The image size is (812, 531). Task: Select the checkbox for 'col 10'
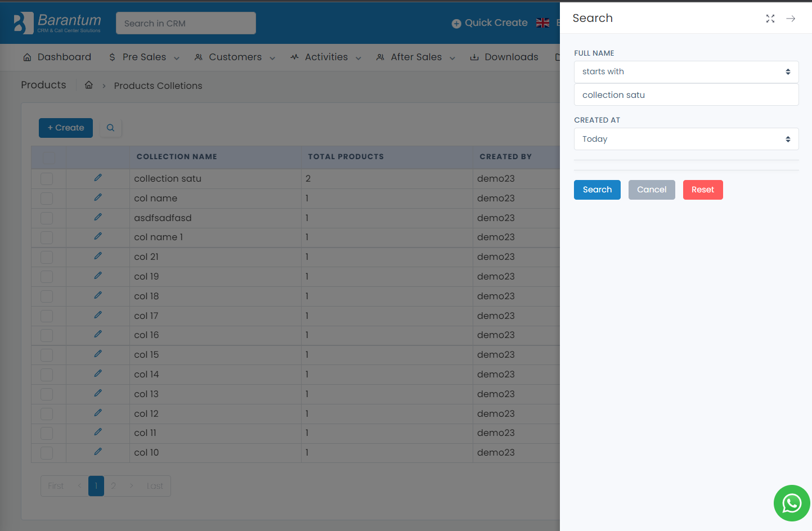tap(47, 453)
